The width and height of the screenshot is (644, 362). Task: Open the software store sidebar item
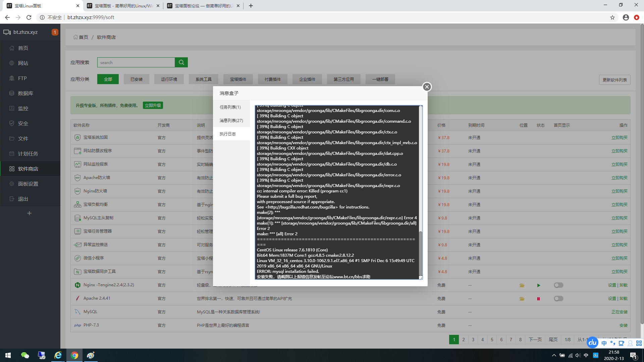coord(28,169)
